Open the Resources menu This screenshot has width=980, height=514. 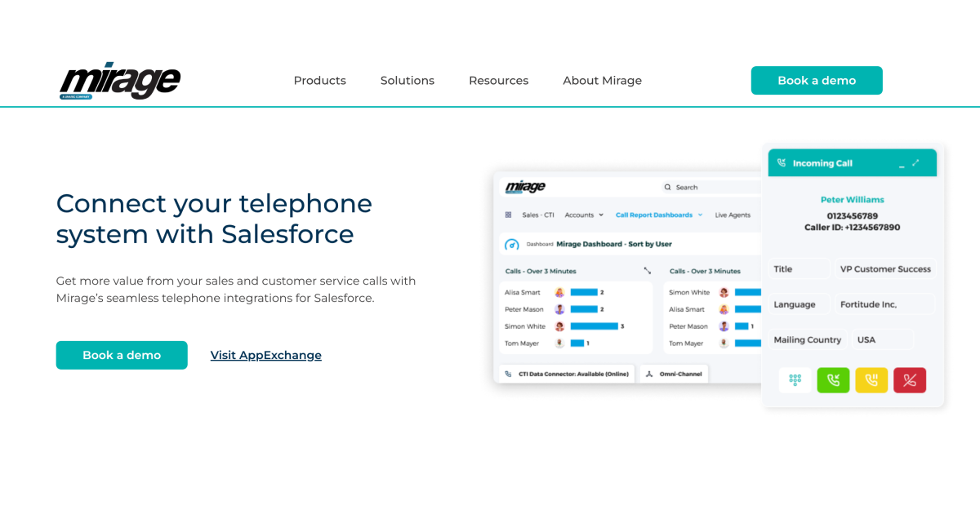coord(499,81)
